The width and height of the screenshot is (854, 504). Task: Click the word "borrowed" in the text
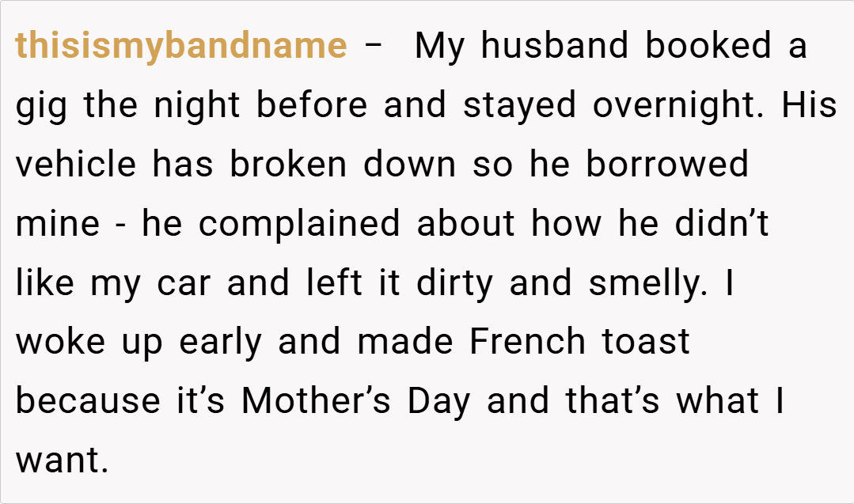[x=666, y=165]
